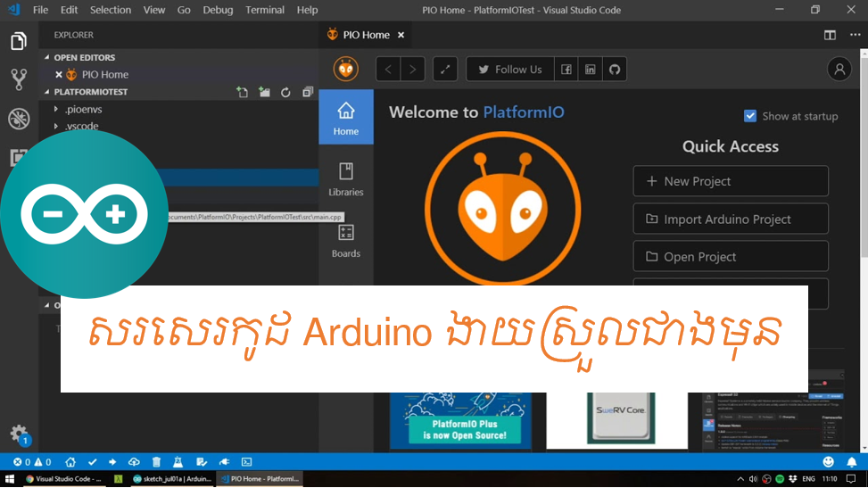
Task: Open the PlatformIO GitHub page
Action: [615, 70]
